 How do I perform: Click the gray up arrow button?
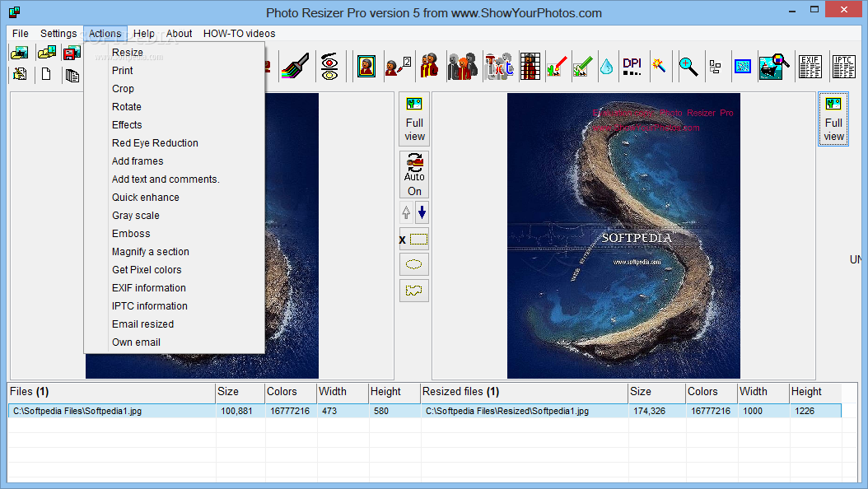coord(406,212)
